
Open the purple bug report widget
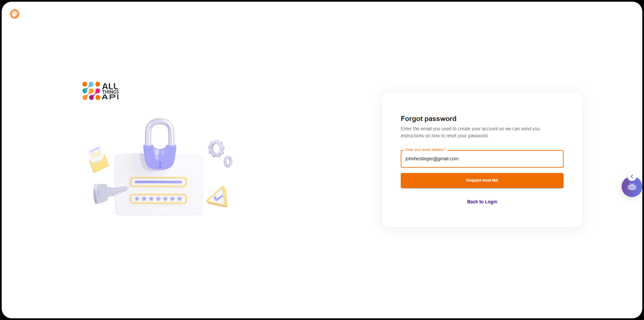(x=632, y=187)
